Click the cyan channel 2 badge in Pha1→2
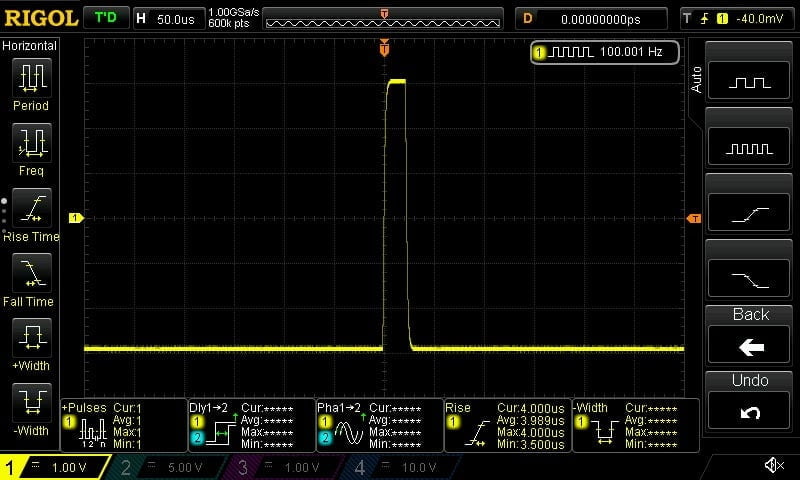Image resolution: width=800 pixels, height=480 pixels. point(325,438)
